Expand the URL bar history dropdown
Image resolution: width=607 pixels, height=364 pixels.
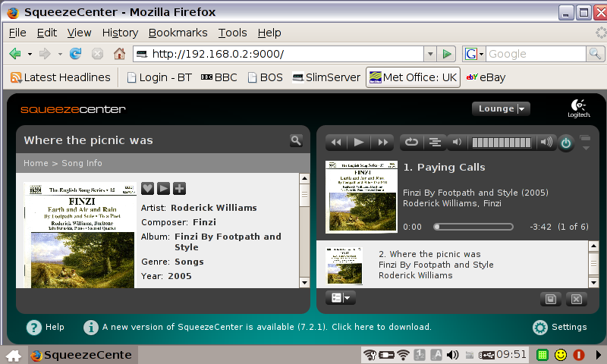(x=429, y=54)
